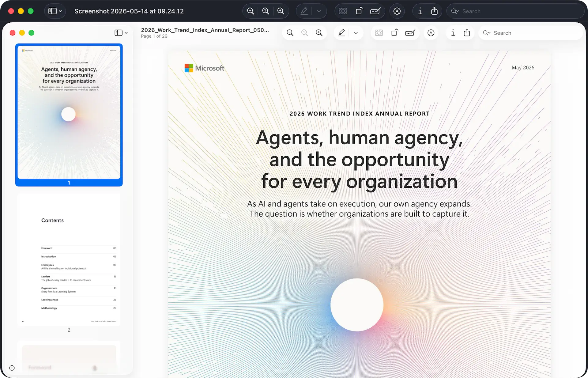This screenshot has width=588, height=378.
Task: Click the dimmed actual size icon in inner window
Action: [x=304, y=33]
